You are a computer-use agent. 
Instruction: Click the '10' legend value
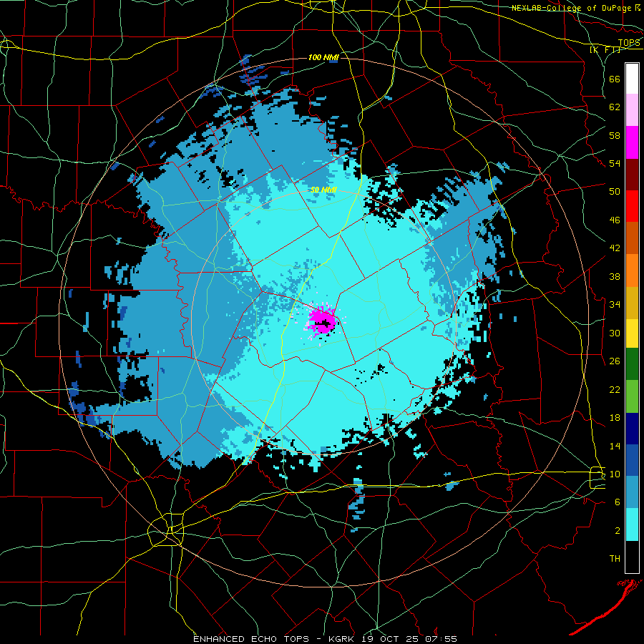tap(615, 474)
